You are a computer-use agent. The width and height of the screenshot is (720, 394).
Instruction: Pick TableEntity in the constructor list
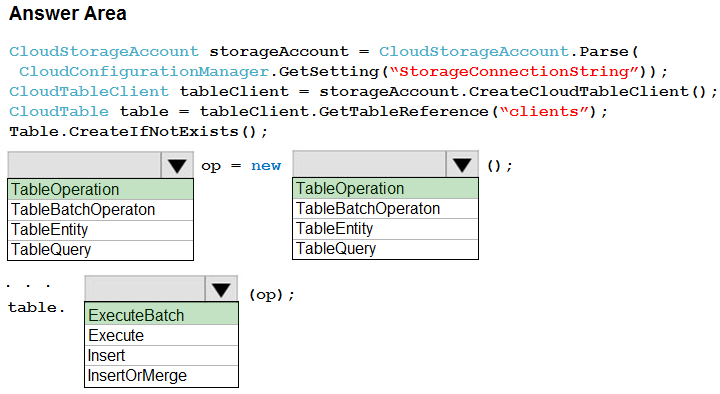385,229
